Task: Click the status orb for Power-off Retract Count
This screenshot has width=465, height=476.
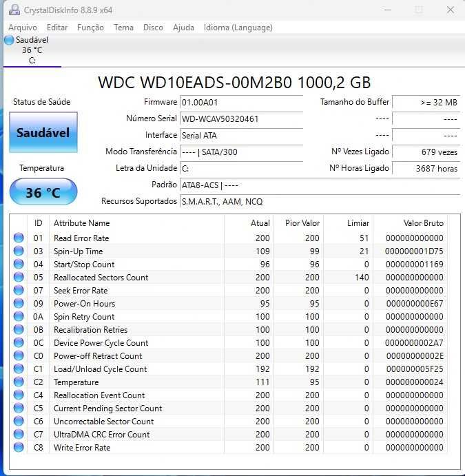Action: pos(19,355)
